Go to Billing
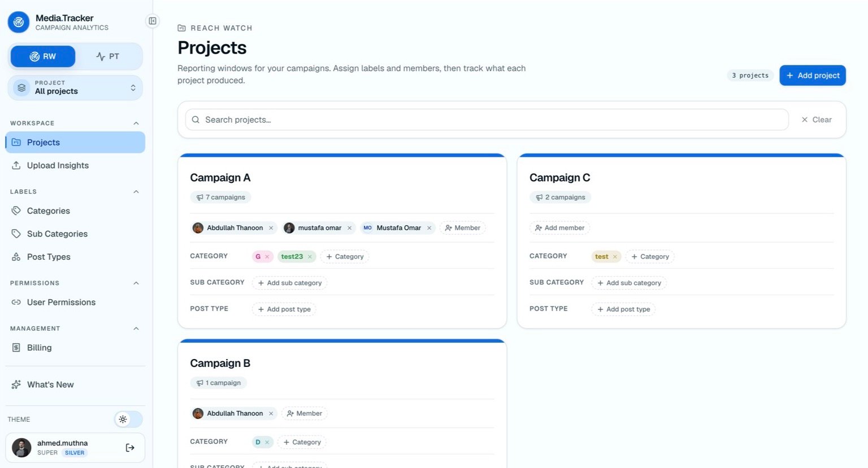This screenshot has height=468, width=868. click(x=75, y=348)
